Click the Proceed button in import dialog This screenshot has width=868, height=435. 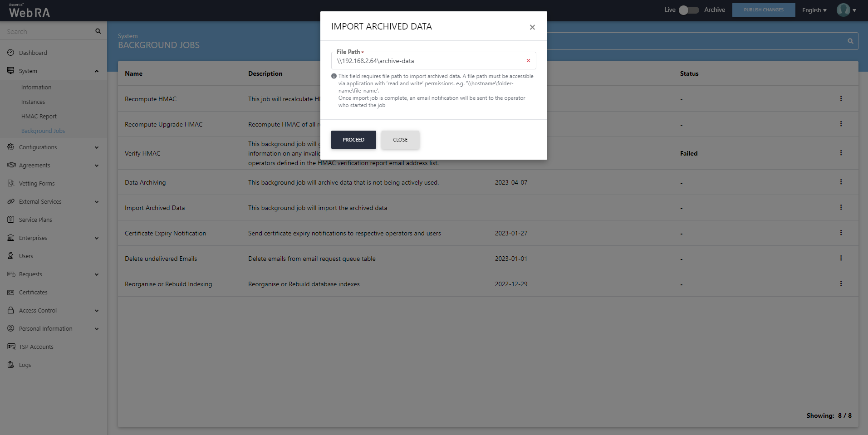coord(353,140)
